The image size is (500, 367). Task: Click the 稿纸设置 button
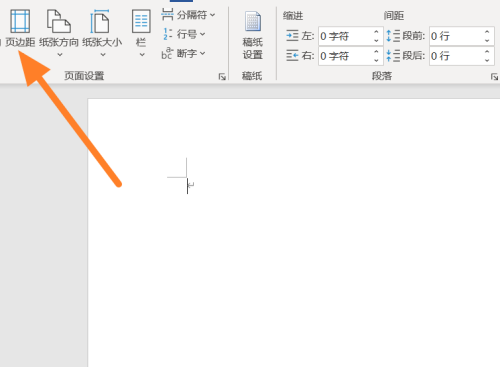point(252,35)
